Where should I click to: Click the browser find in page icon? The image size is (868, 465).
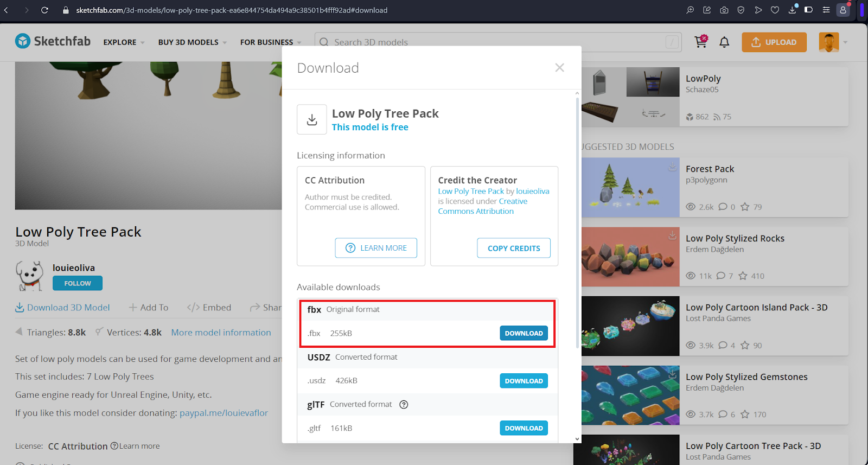pyautogui.click(x=690, y=10)
